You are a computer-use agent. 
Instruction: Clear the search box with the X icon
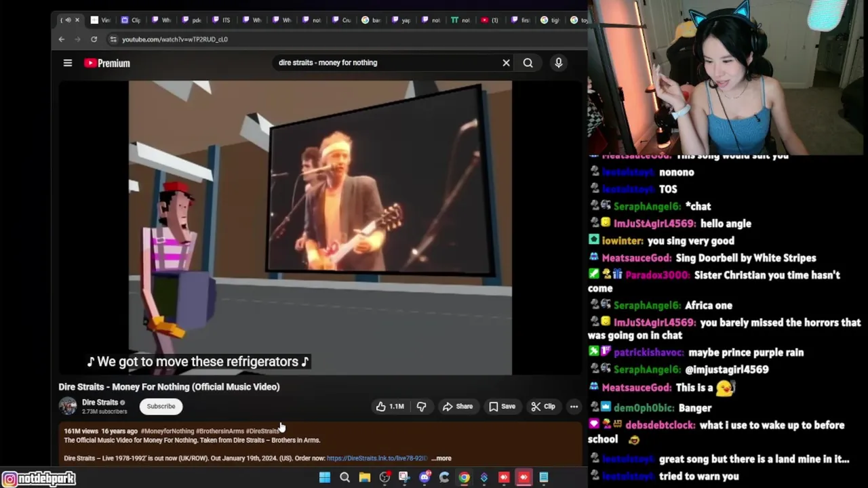pyautogui.click(x=506, y=63)
